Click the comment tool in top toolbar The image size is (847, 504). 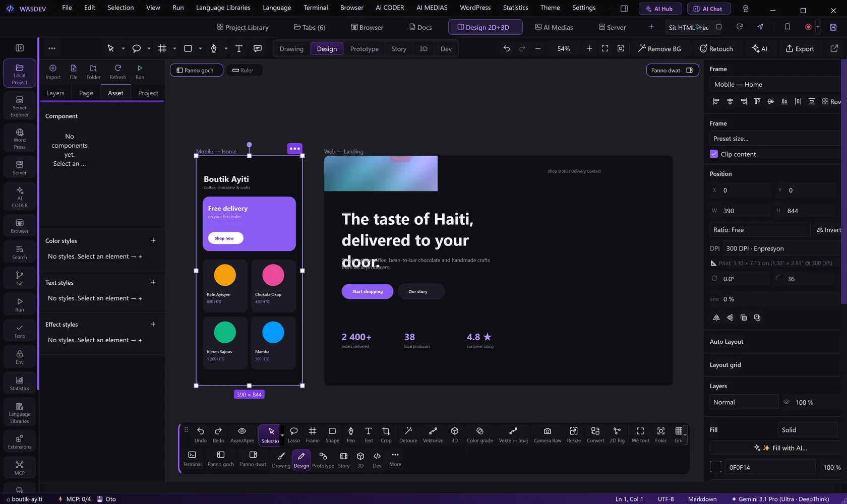(258, 48)
